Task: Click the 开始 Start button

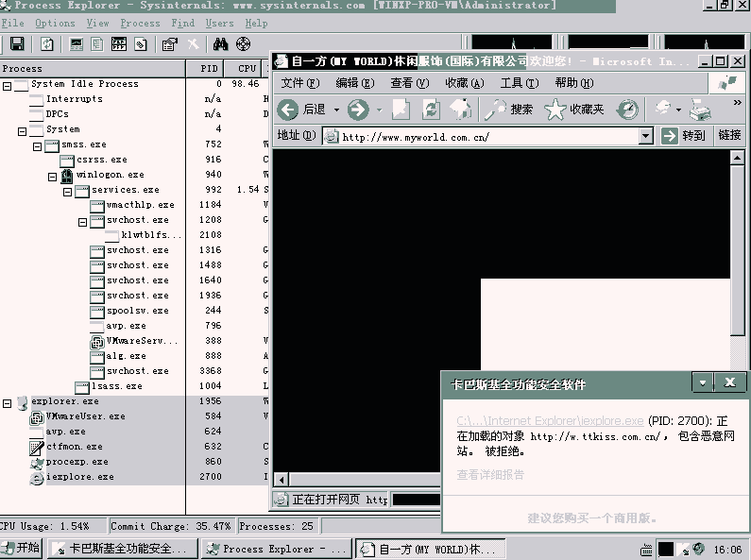Action: pos(22,548)
